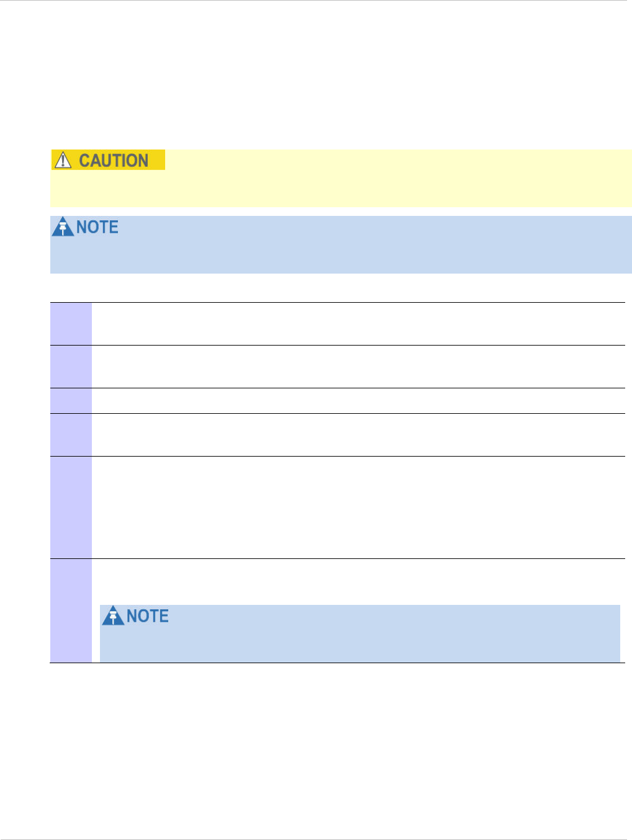This screenshot has width=632, height=840.
Task: Click the lavender step cell of the second table row
Action: coord(71,367)
